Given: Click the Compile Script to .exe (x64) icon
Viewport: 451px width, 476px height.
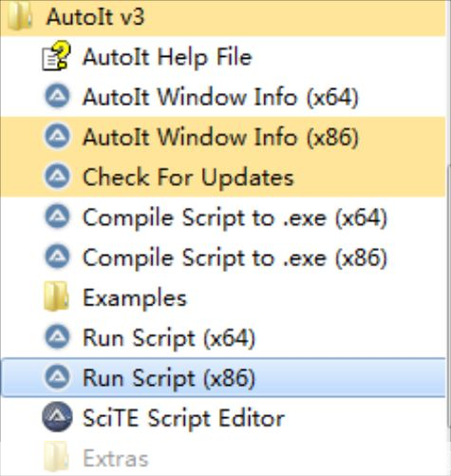Looking at the screenshot, I should pos(57,217).
